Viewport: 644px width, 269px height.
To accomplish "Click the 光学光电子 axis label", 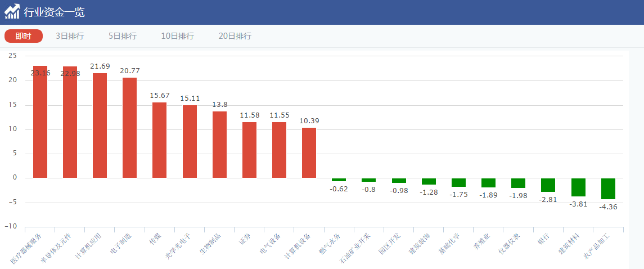I will coord(178,245).
